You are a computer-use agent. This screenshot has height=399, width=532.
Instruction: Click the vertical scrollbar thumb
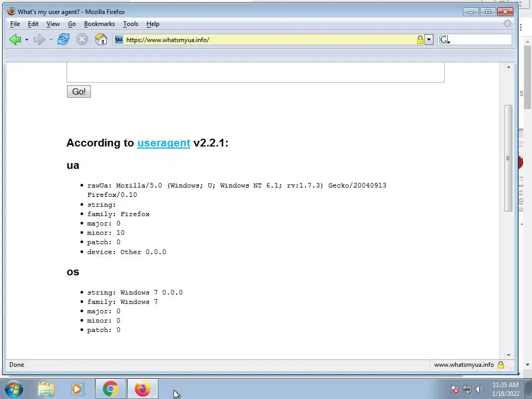[508, 158]
